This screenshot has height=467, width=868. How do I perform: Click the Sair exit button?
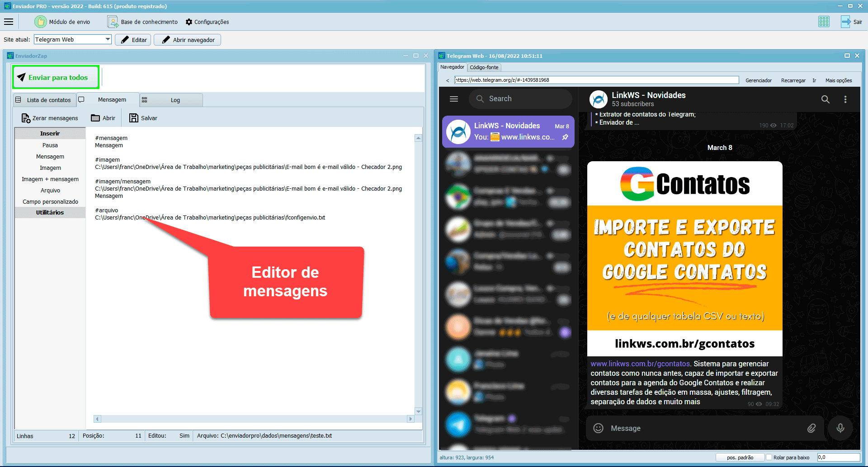(x=852, y=22)
